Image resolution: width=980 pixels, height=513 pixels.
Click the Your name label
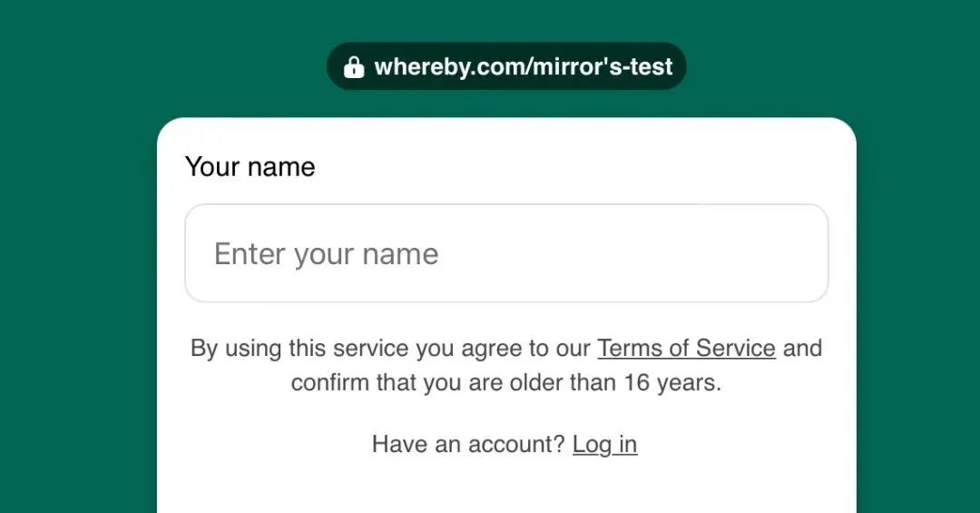250,167
